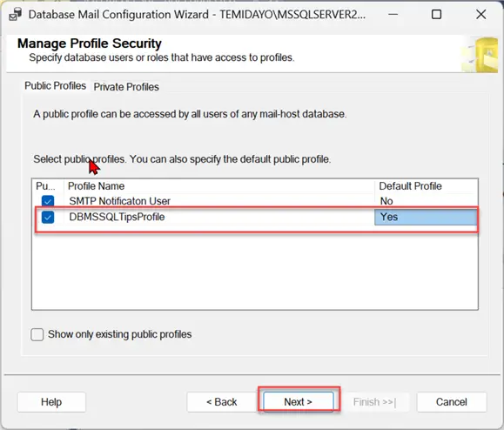Enable Show only existing public profiles

coord(37,334)
